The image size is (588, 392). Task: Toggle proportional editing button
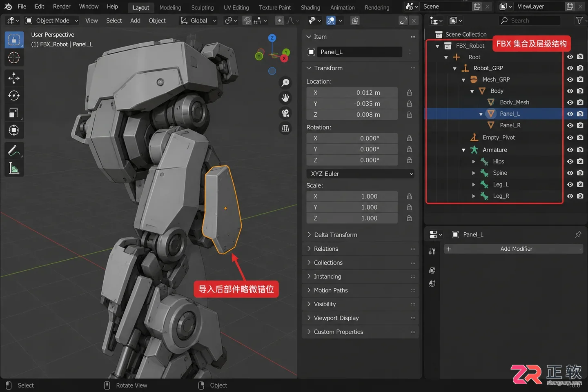(279, 20)
